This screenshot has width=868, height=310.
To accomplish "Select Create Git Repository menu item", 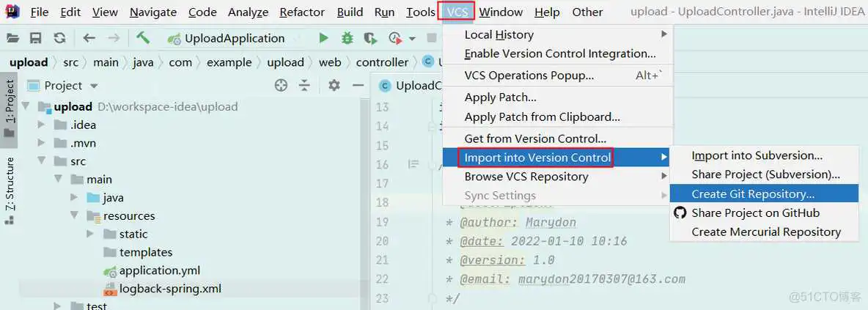I will click(x=753, y=194).
